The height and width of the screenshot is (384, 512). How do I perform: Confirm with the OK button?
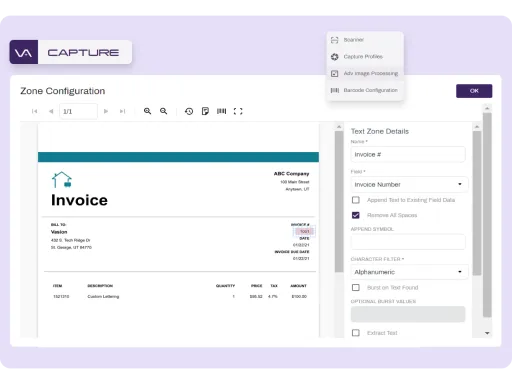pyautogui.click(x=474, y=91)
